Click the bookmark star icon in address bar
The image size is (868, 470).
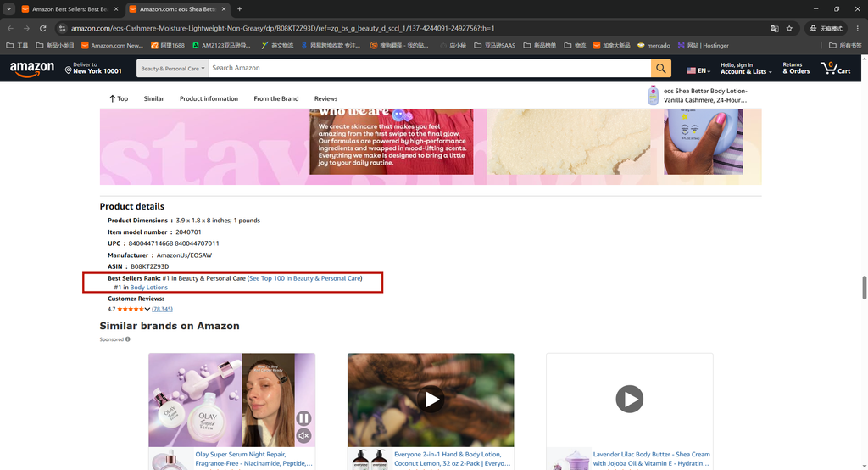pos(789,28)
